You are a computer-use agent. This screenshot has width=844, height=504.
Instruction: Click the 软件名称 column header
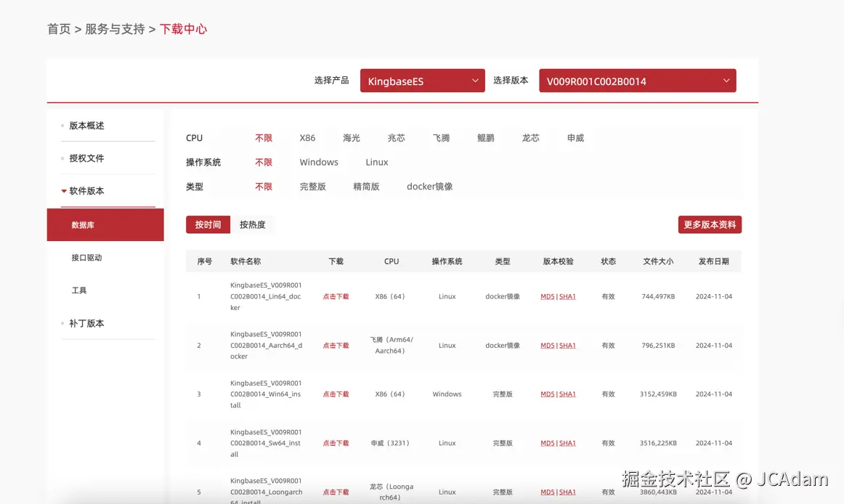click(246, 261)
